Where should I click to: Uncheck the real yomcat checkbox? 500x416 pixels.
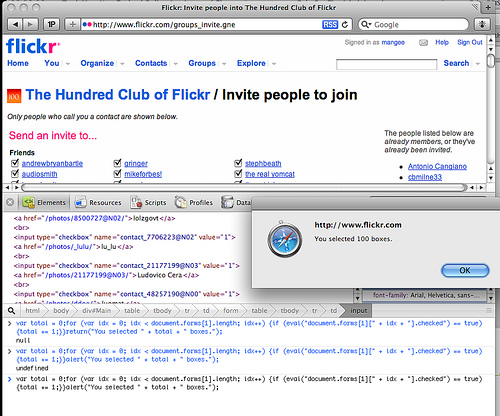[x=238, y=174]
